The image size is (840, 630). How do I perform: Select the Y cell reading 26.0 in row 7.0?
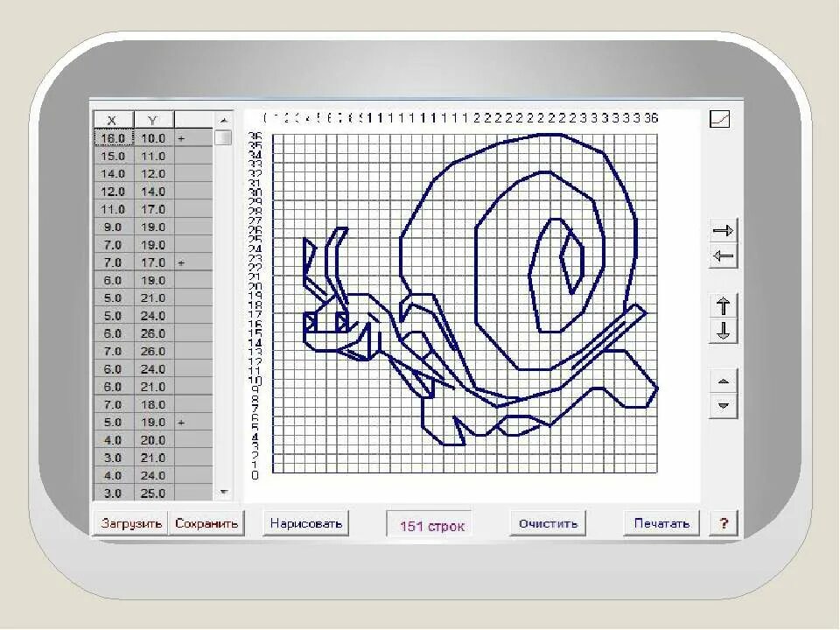point(153,351)
